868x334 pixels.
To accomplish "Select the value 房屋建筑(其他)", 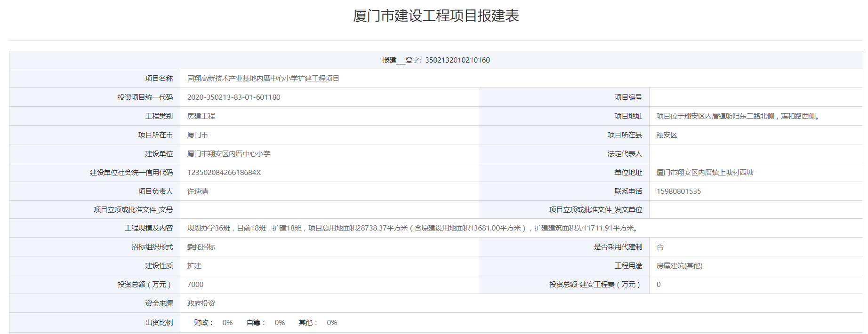I will pos(679,266).
